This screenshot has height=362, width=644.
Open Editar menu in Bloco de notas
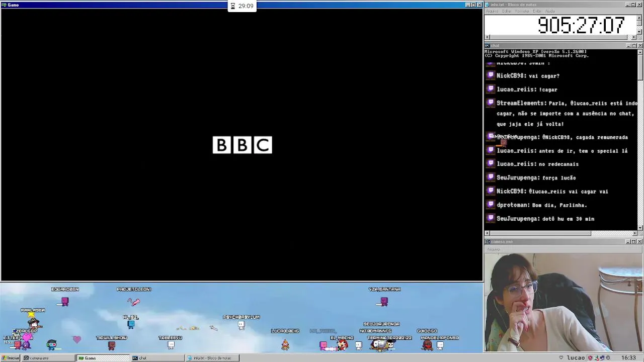507,11
